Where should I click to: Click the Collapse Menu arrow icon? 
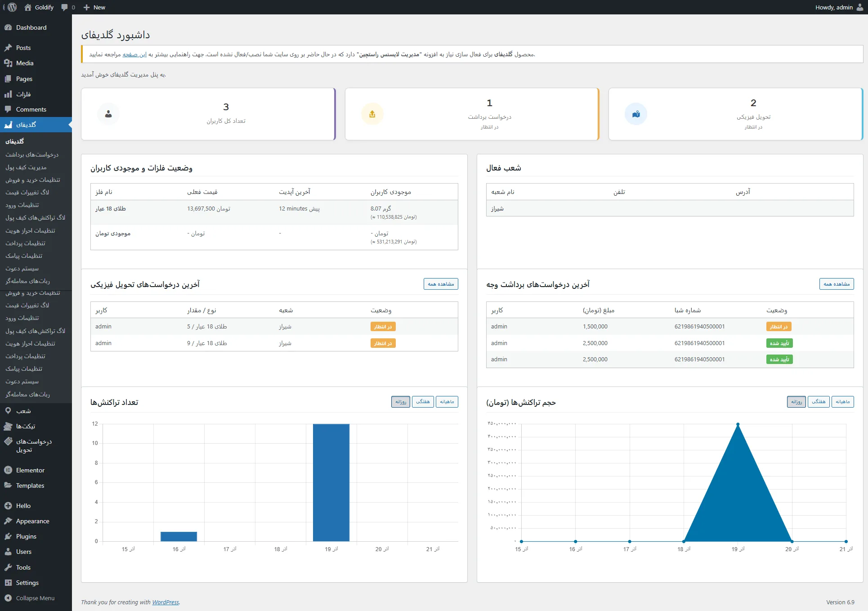tap(8, 598)
